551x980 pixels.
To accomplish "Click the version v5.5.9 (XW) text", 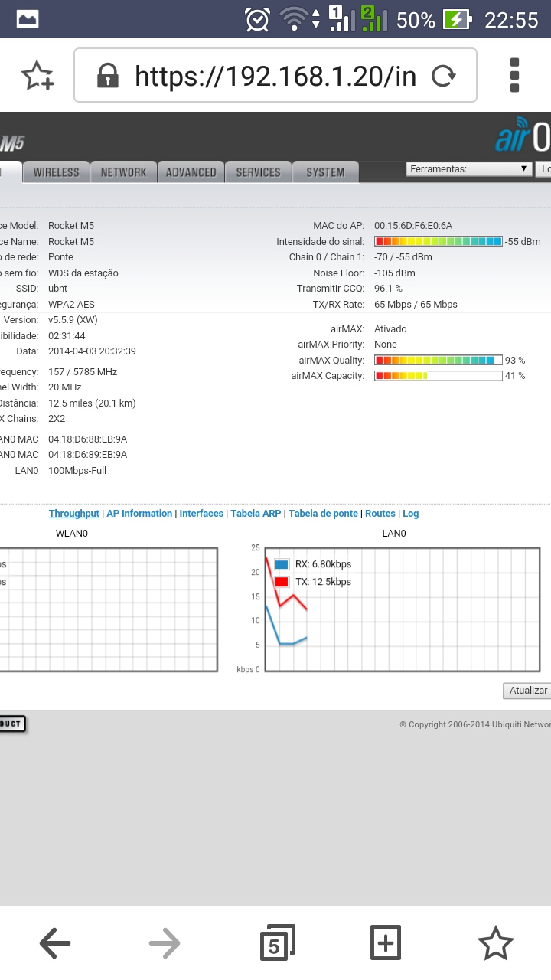I will pos(73,320).
